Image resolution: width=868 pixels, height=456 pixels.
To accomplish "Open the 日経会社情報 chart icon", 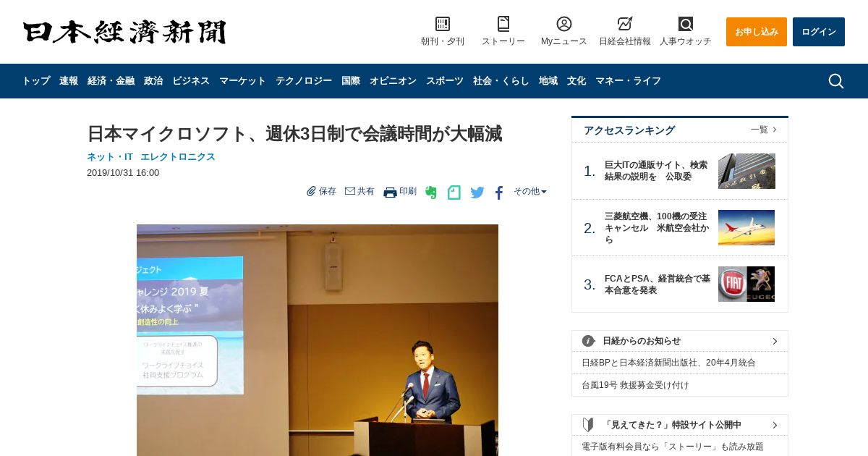I will point(625,24).
